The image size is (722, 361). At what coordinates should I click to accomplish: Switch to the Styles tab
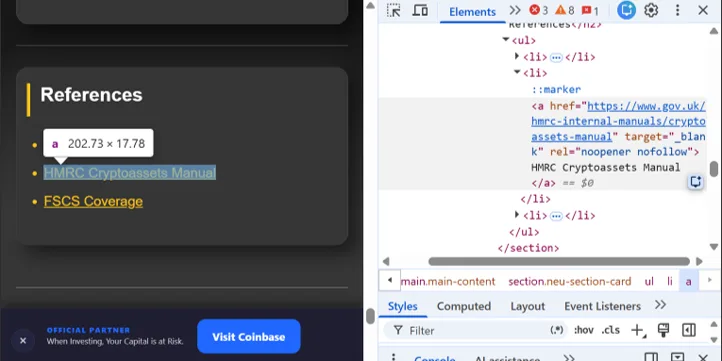click(x=402, y=306)
